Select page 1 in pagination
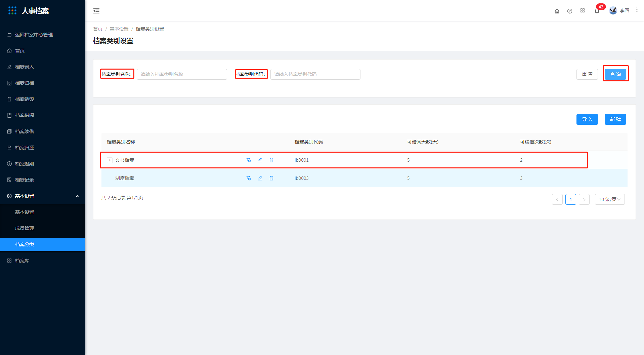 [571, 199]
